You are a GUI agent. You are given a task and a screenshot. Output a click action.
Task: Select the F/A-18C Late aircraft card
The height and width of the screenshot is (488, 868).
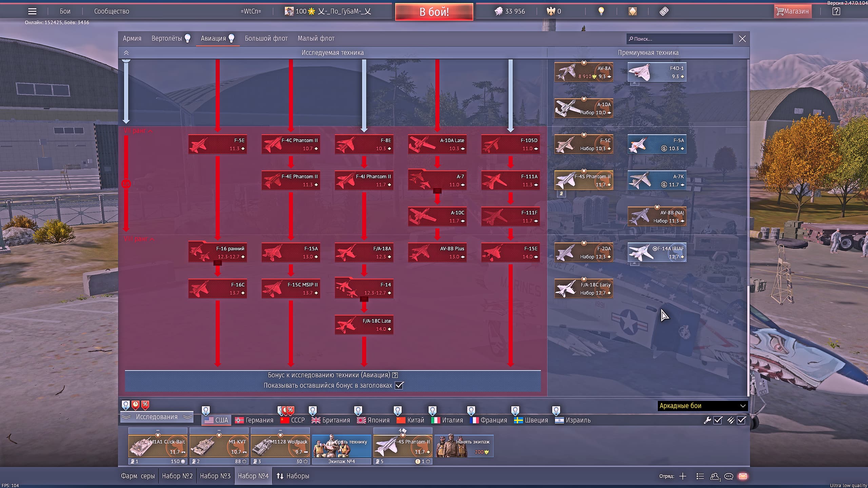[x=364, y=325]
